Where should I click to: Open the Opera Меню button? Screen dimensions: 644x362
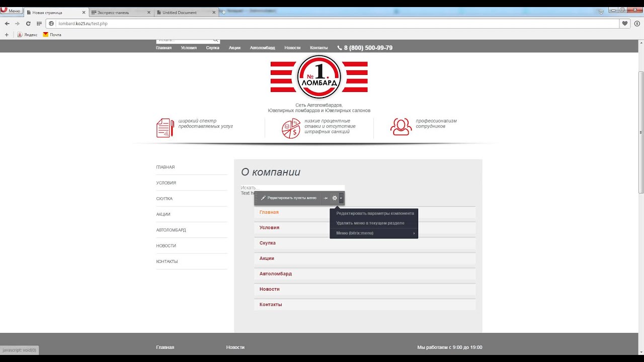[x=11, y=11]
